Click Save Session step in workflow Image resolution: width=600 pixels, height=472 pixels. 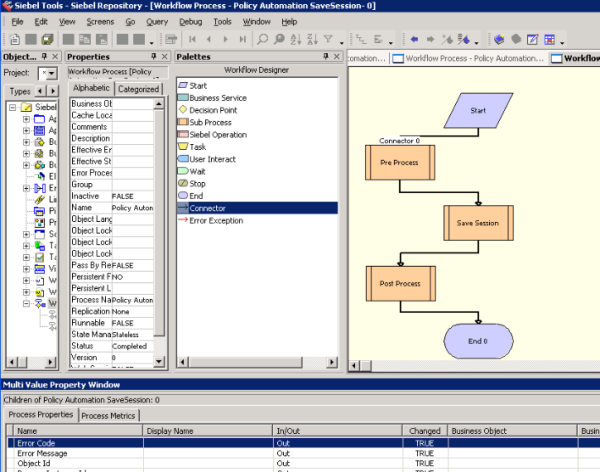[x=478, y=223]
